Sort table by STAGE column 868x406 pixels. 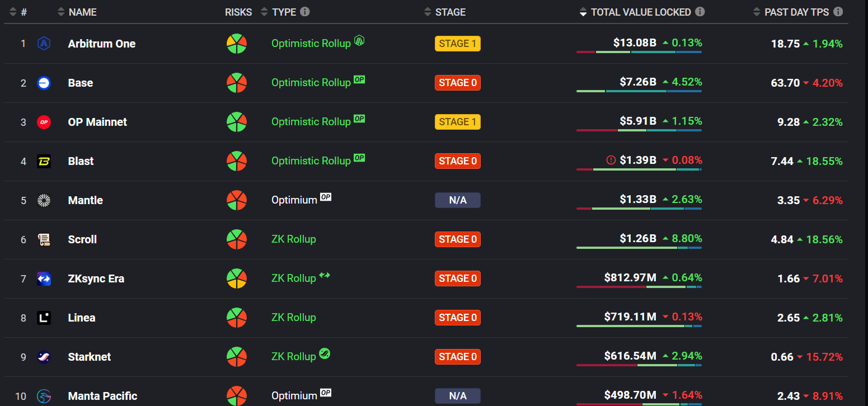click(450, 12)
